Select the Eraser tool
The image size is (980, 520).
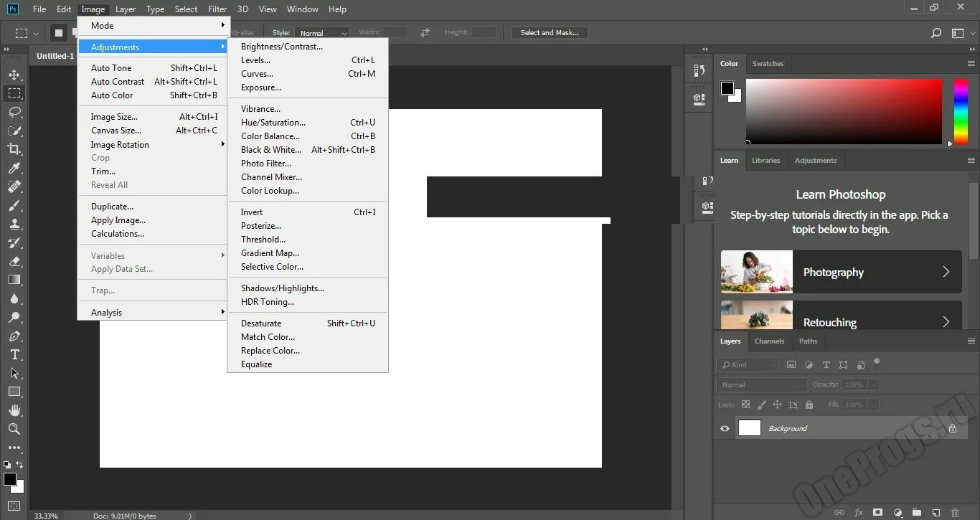click(14, 261)
